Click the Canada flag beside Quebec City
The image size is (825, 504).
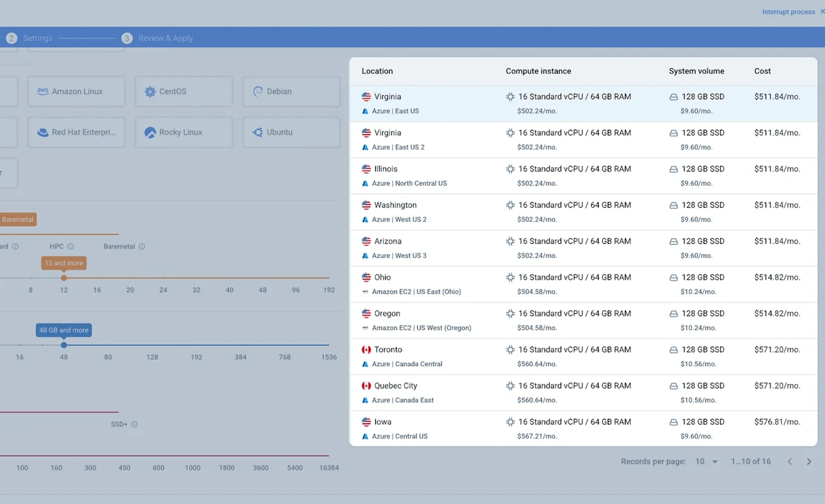[x=366, y=385]
